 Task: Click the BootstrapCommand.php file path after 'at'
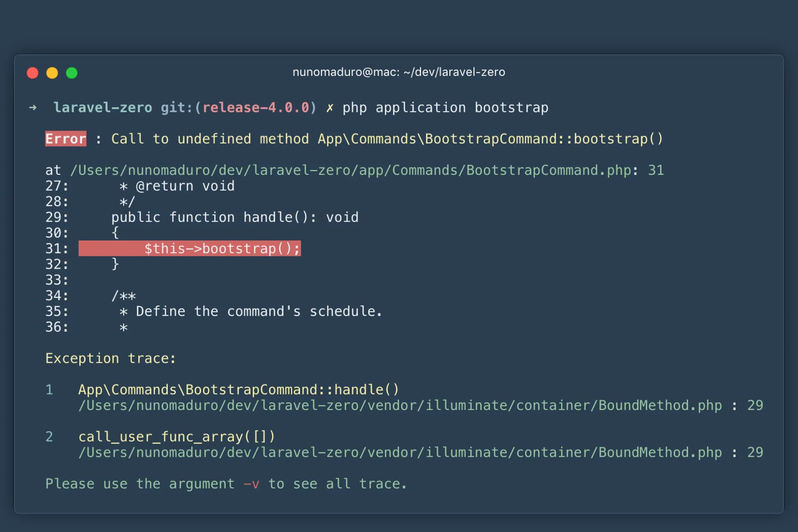coord(350,170)
